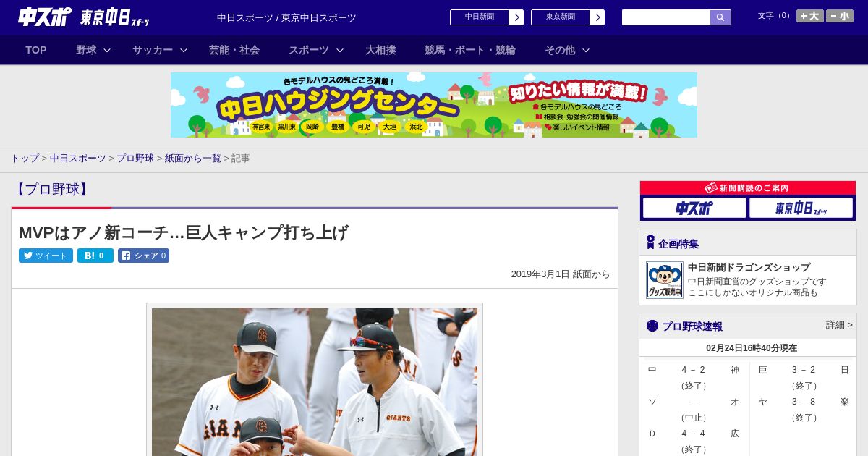Click the Dragons goods shop thumbnail

pos(665,280)
